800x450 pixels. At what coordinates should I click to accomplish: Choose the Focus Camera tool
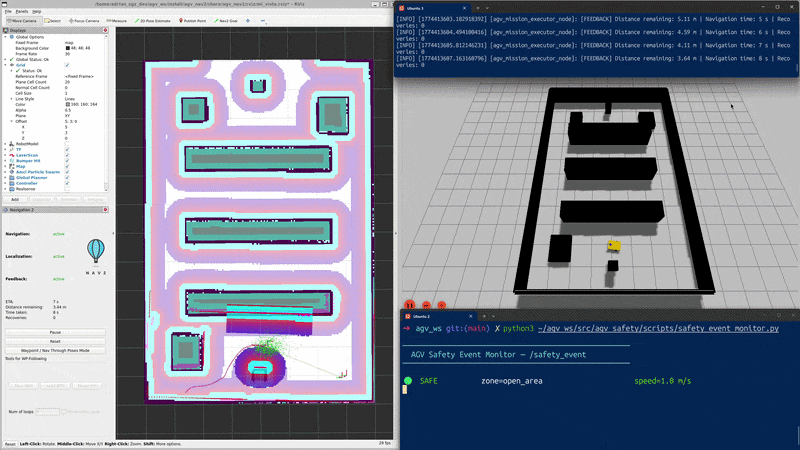pos(84,21)
